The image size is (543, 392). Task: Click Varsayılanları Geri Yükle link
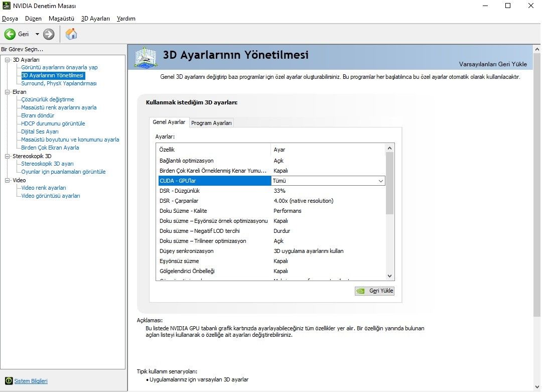point(493,64)
